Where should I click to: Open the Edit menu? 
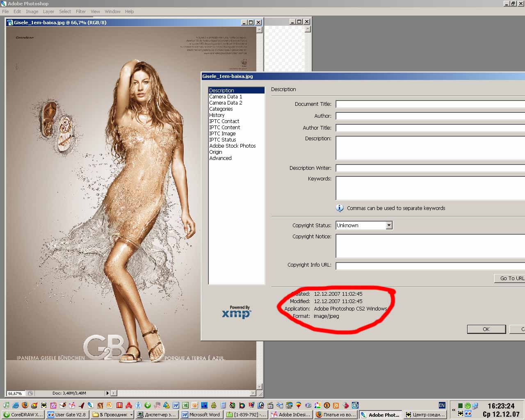point(17,11)
